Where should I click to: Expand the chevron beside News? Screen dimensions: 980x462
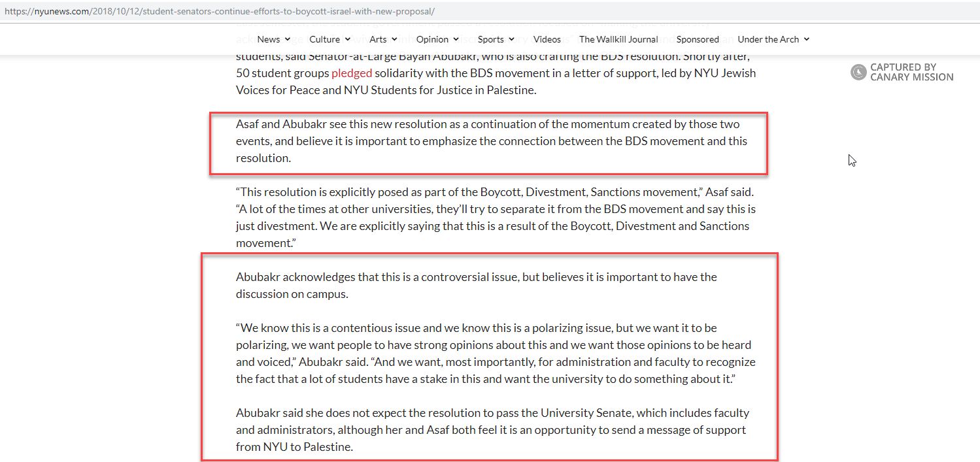288,40
